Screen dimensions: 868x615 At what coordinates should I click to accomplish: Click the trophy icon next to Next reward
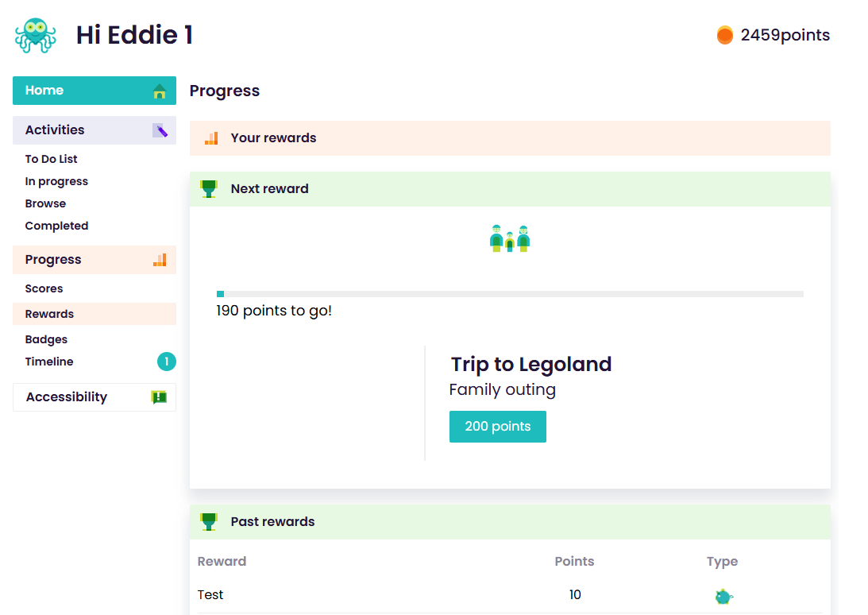tap(209, 189)
